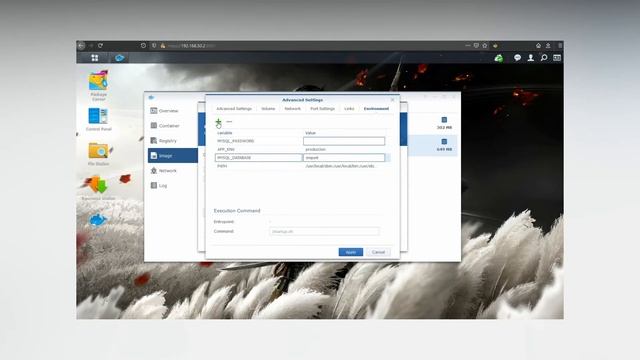
Task: Click the browser address bar URL
Action: (x=192, y=46)
